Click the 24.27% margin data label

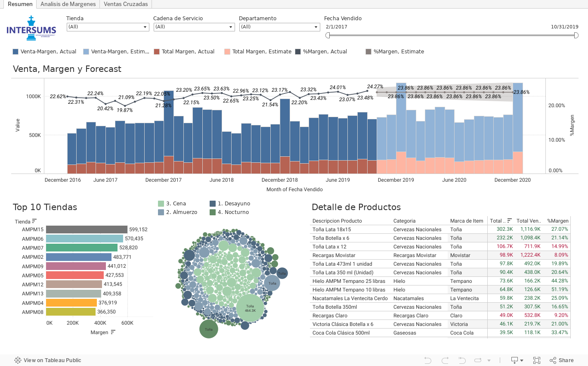(375, 87)
